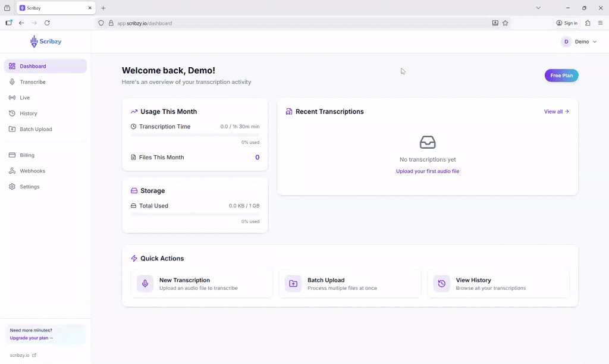Open Billing page in sidebar

click(27, 155)
